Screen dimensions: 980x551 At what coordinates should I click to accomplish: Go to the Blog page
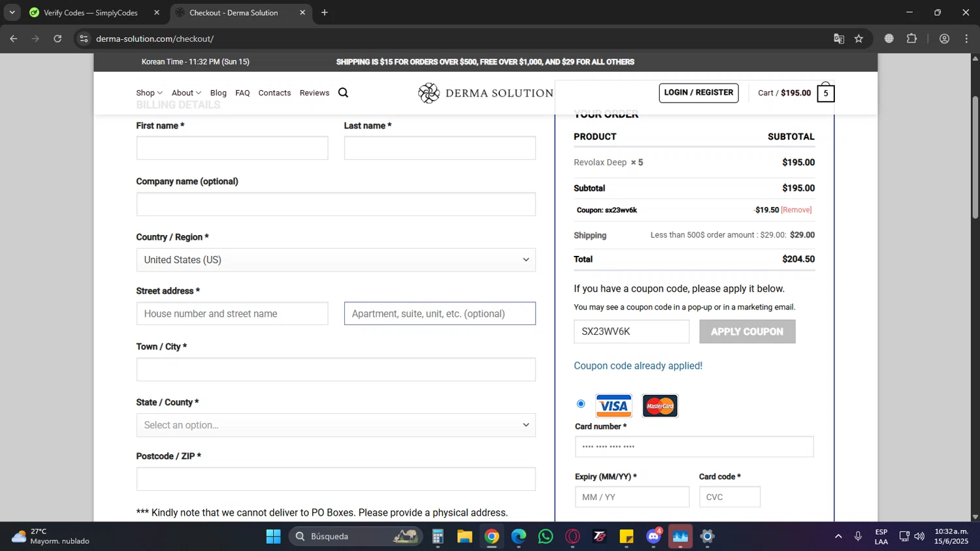(x=218, y=93)
